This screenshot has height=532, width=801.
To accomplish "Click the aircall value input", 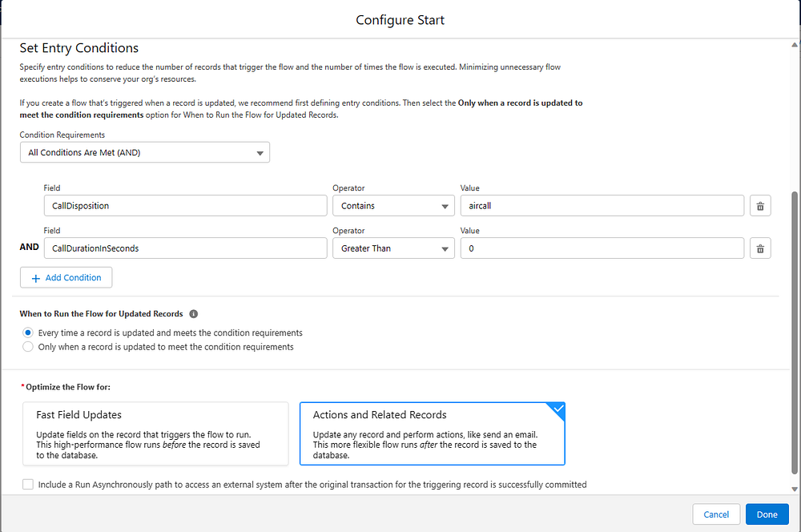I will pyautogui.click(x=602, y=206).
